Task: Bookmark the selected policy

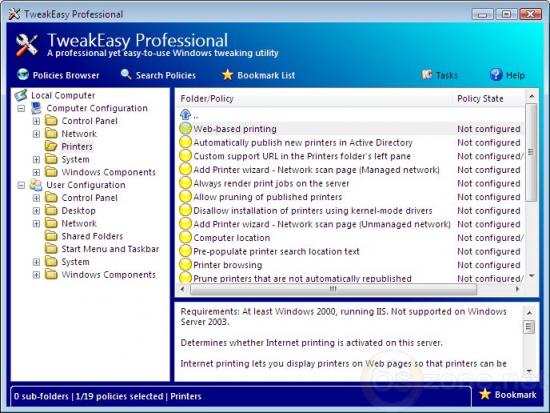Action: point(508,395)
